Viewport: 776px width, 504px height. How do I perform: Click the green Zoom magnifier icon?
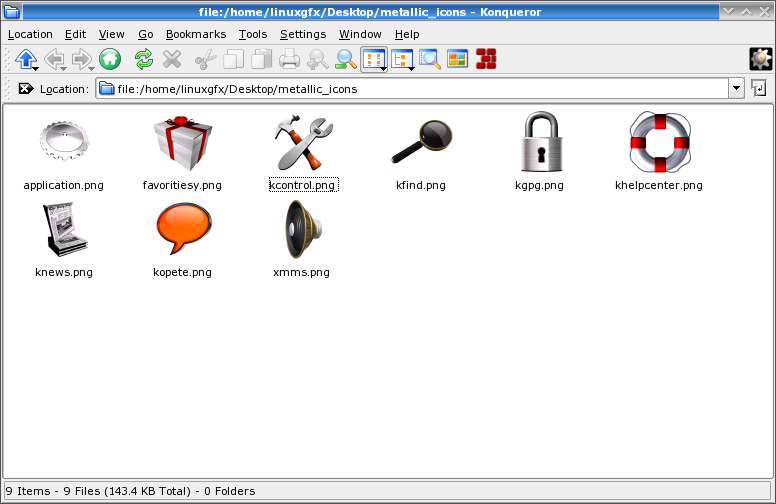(346, 59)
